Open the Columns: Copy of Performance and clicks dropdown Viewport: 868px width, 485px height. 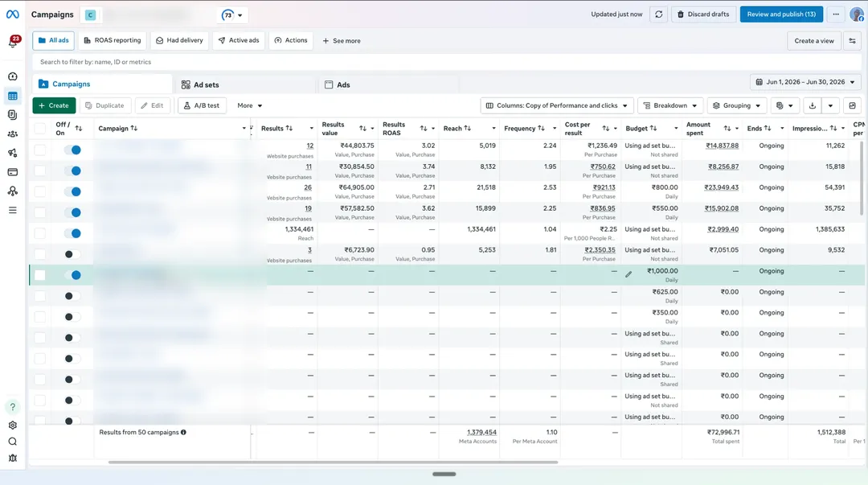click(x=557, y=106)
